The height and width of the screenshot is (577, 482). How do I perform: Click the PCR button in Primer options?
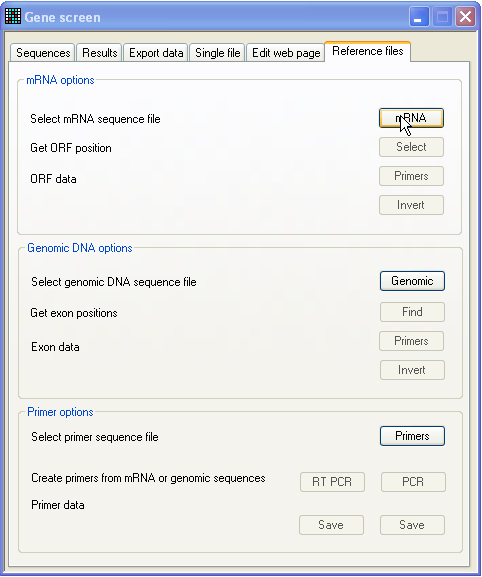coord(413,482)
